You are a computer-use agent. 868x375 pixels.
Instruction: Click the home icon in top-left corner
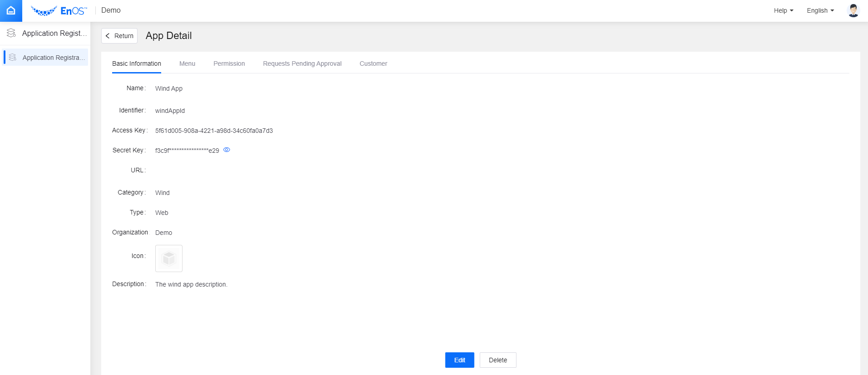[x=11, y=10]
